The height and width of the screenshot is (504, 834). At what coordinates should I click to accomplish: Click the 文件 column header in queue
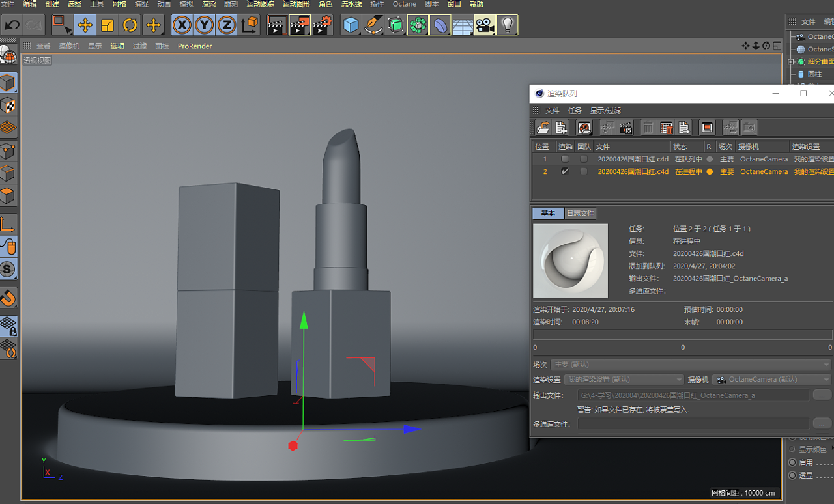click(632, 147)
